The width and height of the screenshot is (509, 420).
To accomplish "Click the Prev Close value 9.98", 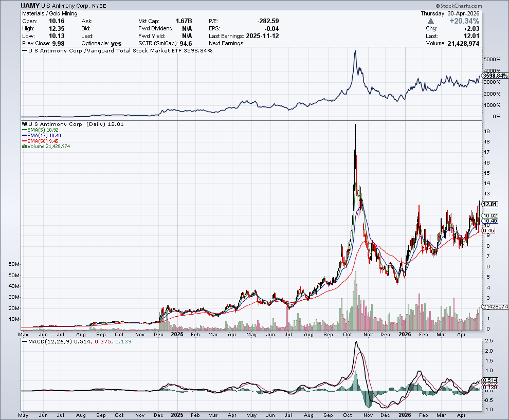I will pos(58,44).
